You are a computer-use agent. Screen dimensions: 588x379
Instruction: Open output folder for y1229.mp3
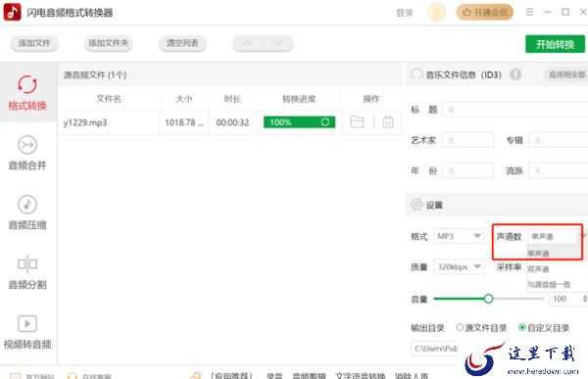click(357, 121)
